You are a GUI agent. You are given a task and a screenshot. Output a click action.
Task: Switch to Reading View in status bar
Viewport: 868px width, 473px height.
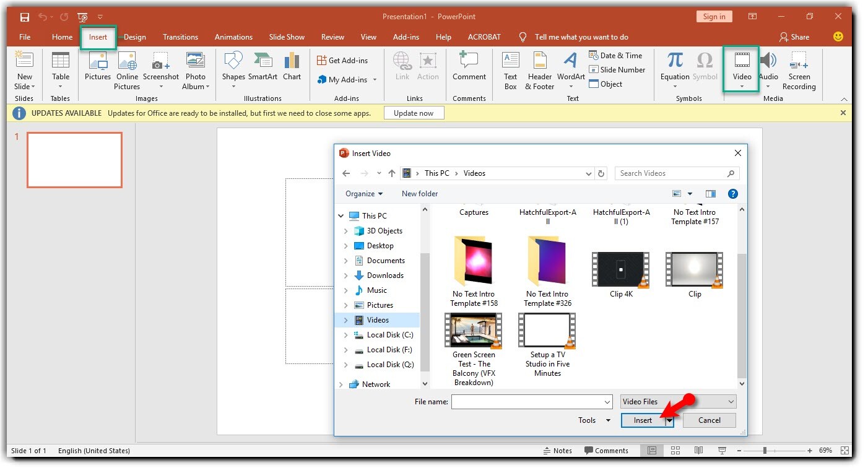point(699,451)
